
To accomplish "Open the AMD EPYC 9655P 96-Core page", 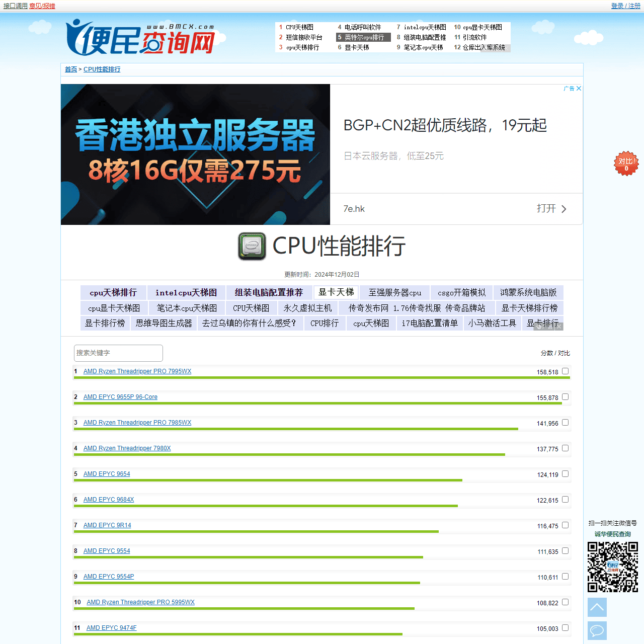I will pyautogui.click(x=120, y=397).
